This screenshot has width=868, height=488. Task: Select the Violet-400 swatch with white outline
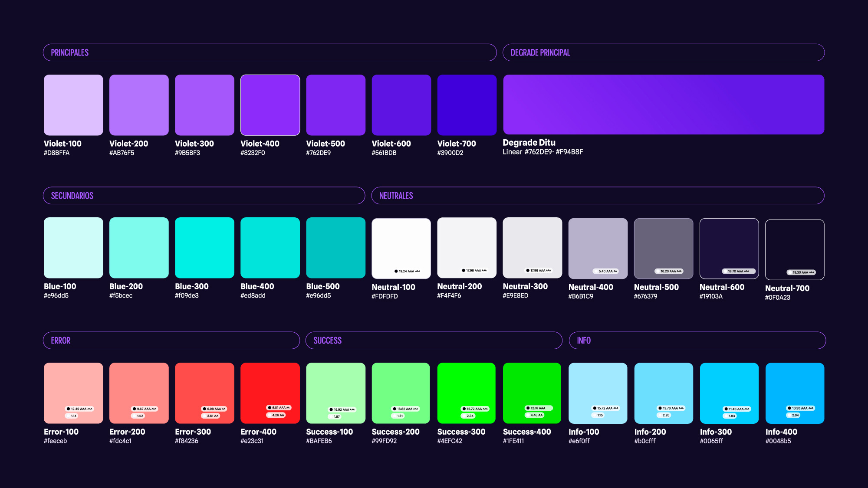(x=270, y=105)
